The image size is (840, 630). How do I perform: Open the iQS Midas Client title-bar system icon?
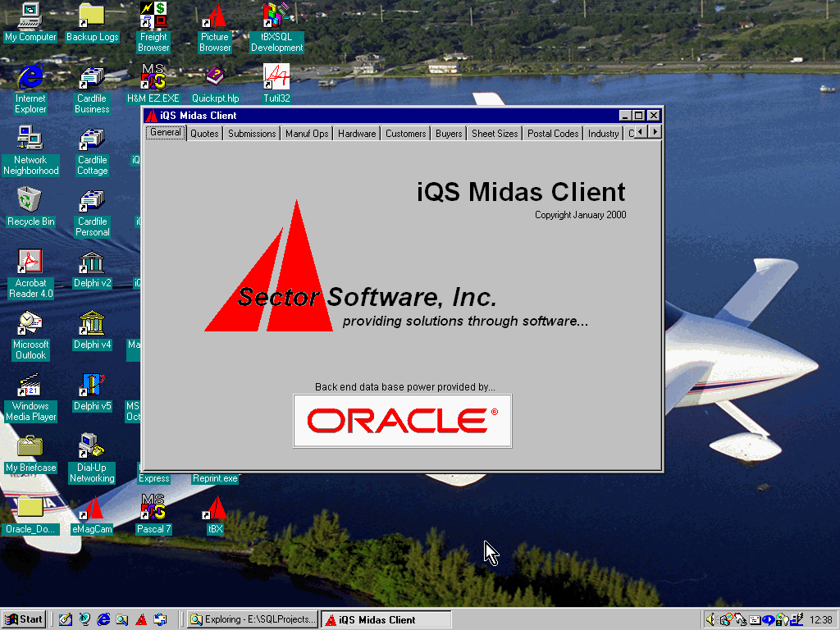pyautogui.click(x=152, y=116)
